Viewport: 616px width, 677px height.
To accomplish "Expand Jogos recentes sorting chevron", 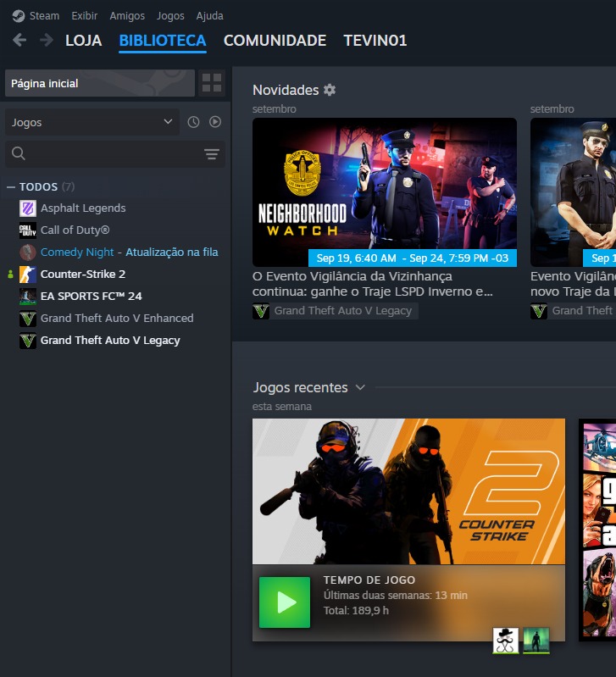I will point(360,387).
